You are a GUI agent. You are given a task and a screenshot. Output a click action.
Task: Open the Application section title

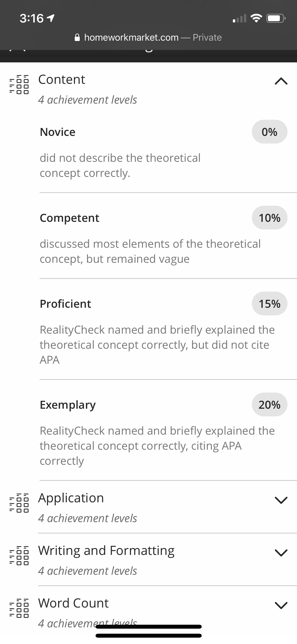[71, 498]
